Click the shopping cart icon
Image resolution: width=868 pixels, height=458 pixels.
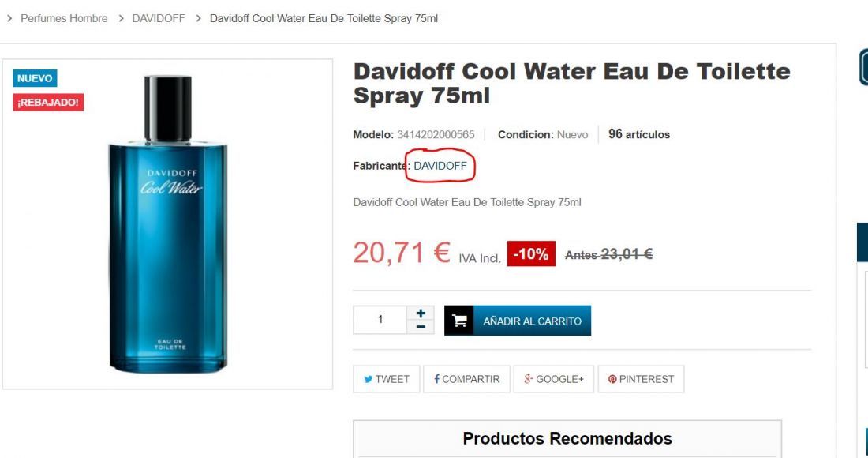[x=459, y=321]
